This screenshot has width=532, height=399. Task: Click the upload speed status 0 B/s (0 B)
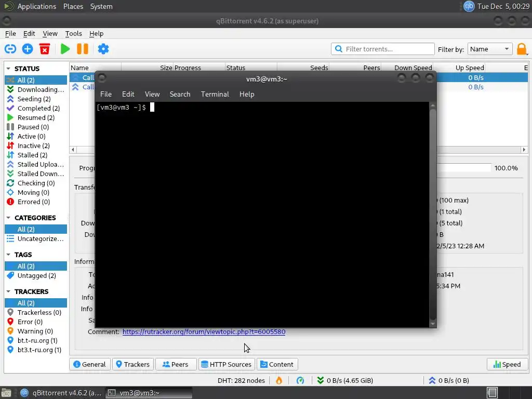coord(449,380)
